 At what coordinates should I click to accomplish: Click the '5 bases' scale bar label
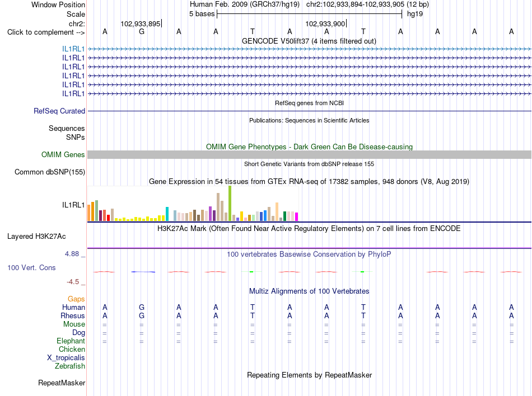point(202,14)
